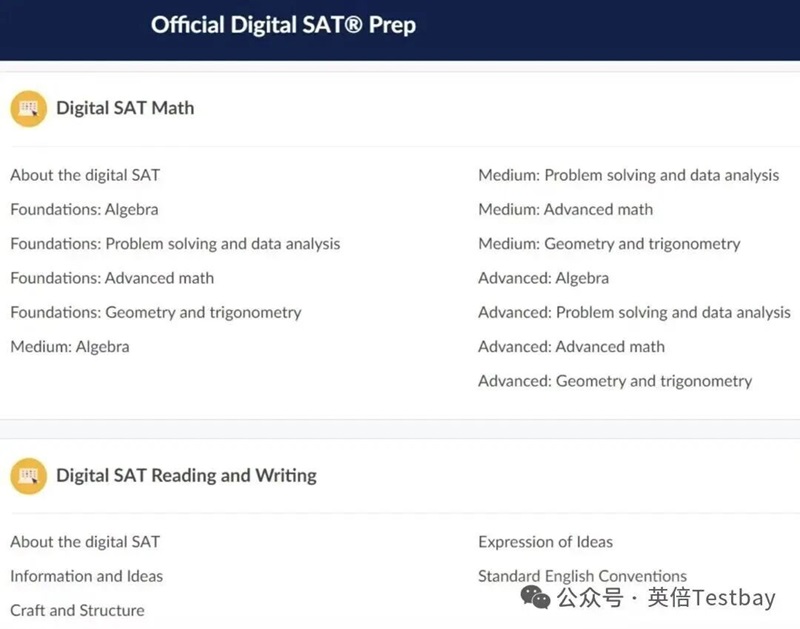
Task: Open Foundations: Algebra unit
Action: [84, 209]
